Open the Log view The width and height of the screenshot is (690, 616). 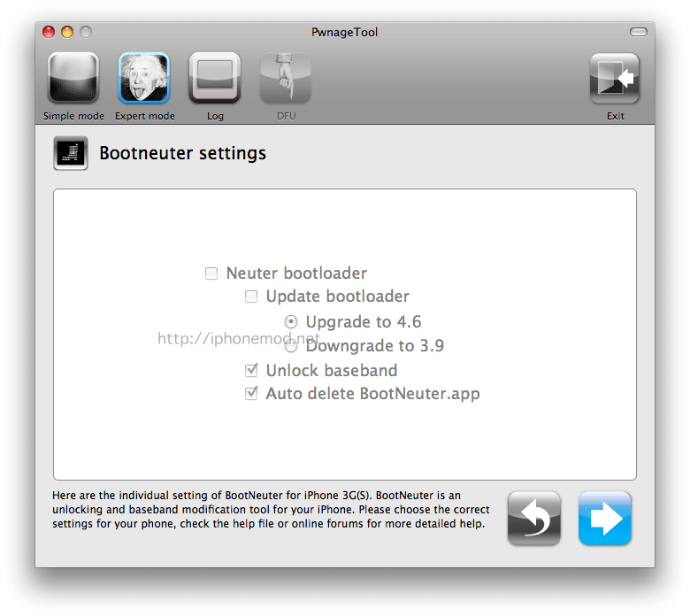215,78
